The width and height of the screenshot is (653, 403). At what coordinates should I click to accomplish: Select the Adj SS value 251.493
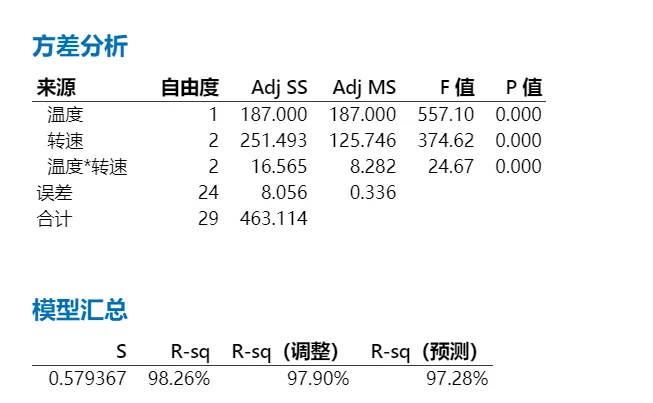(274, 141)
